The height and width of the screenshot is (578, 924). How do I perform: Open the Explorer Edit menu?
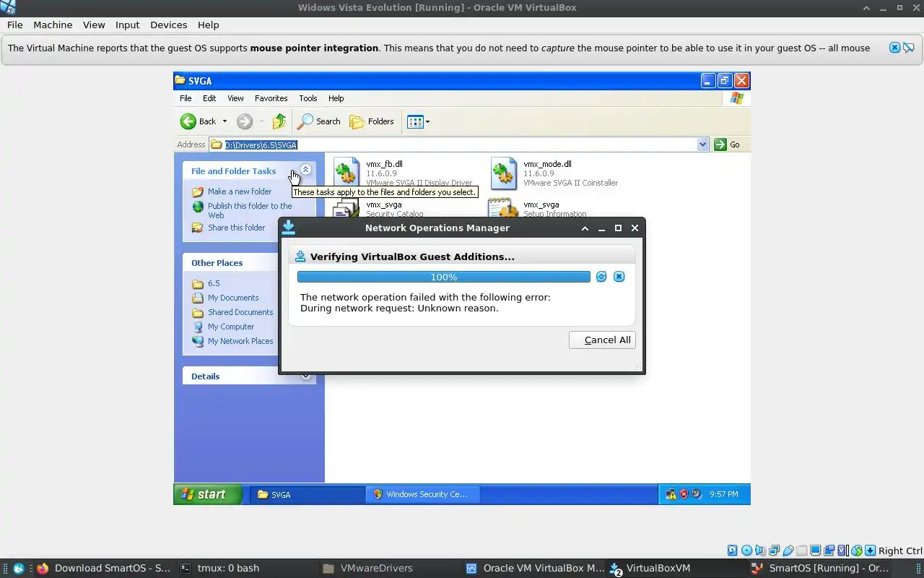[x=209, y=98]
